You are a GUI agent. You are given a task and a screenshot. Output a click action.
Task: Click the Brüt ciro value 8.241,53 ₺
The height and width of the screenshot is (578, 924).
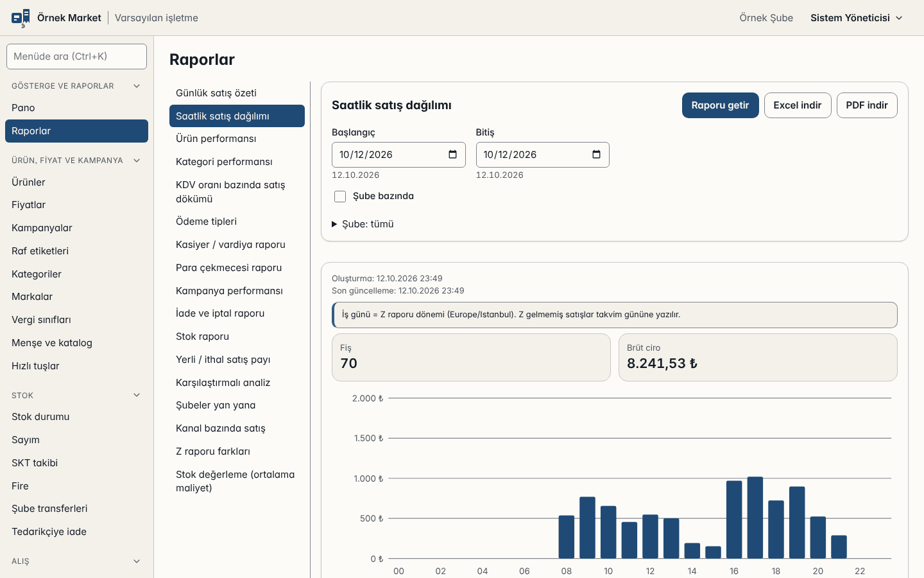point(662,363)
